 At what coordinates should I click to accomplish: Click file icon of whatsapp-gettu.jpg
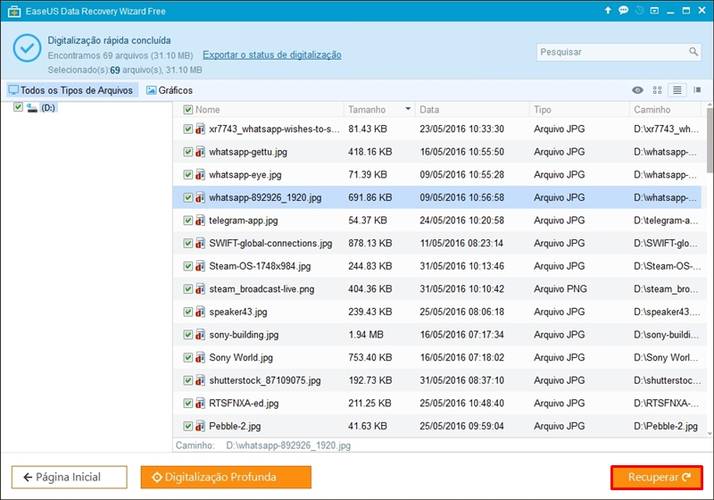(x=200, y=152)
